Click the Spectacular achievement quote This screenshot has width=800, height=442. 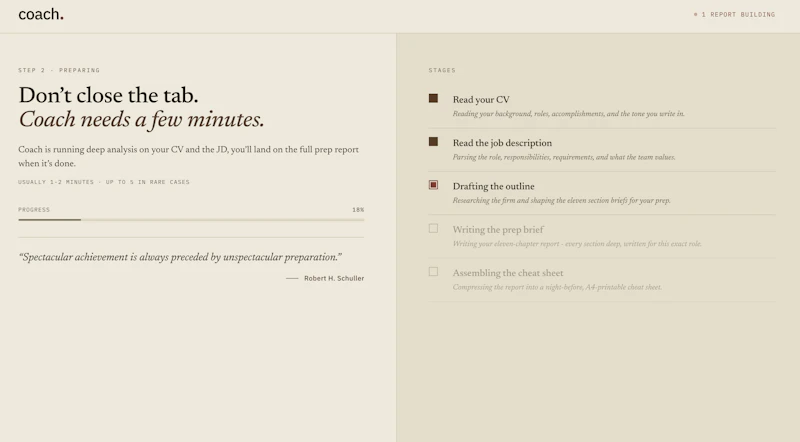[x=180, y=257]
